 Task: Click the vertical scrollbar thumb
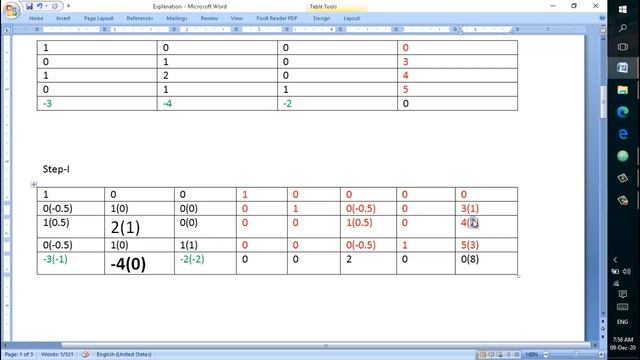[x=603, y=101]
